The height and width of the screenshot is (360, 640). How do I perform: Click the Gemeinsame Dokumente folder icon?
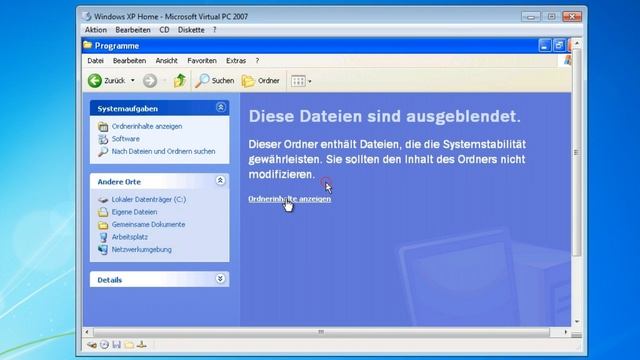pyautogui.click(x=103, y=225)
